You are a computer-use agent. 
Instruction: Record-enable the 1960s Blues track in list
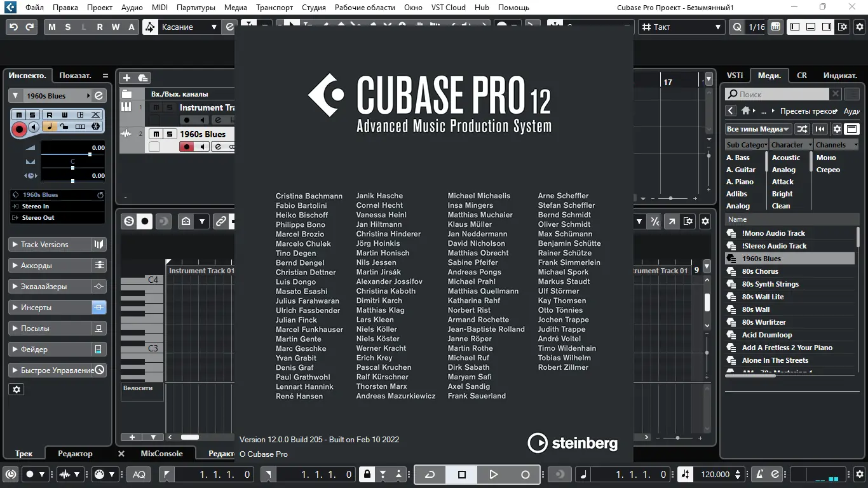click(x=186, y=147)
